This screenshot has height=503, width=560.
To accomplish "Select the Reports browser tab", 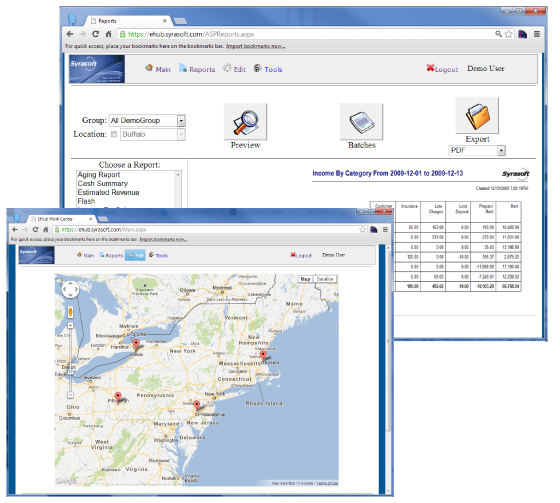I will tap(129, 21).
